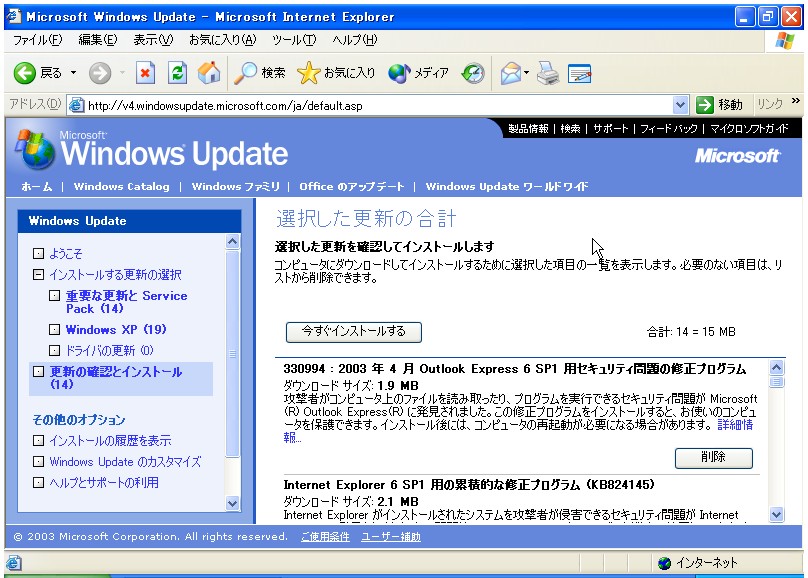Screen dimensions: 808x578
Task: Open the お気に入り(A) menu
Action: [x=223, y=40]
